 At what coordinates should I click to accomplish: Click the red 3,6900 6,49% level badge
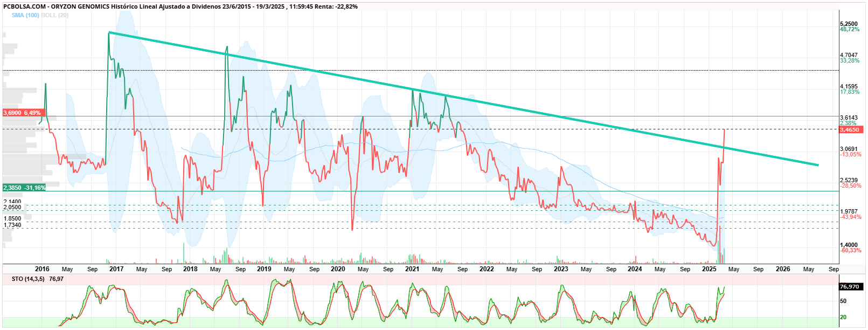[23, 113]
